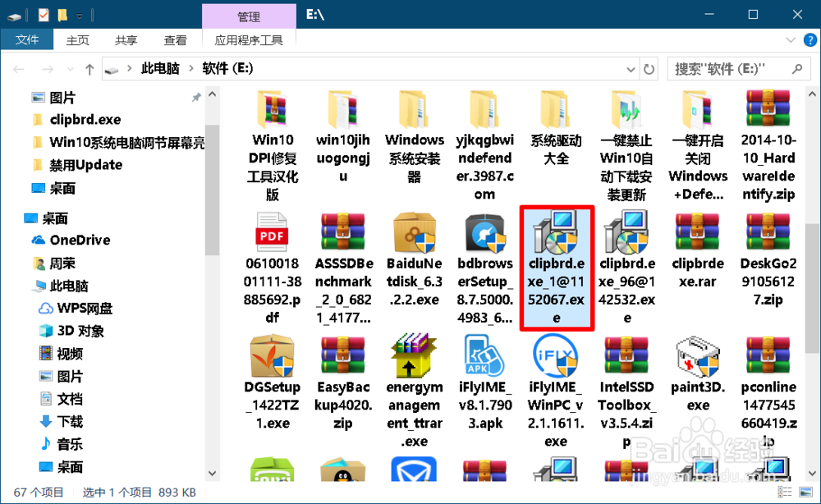Image resolution: width=821 pixels, height=504 pixels.
Task: Select pconline1477545660419.zip archive
Action: click(768, 392)
